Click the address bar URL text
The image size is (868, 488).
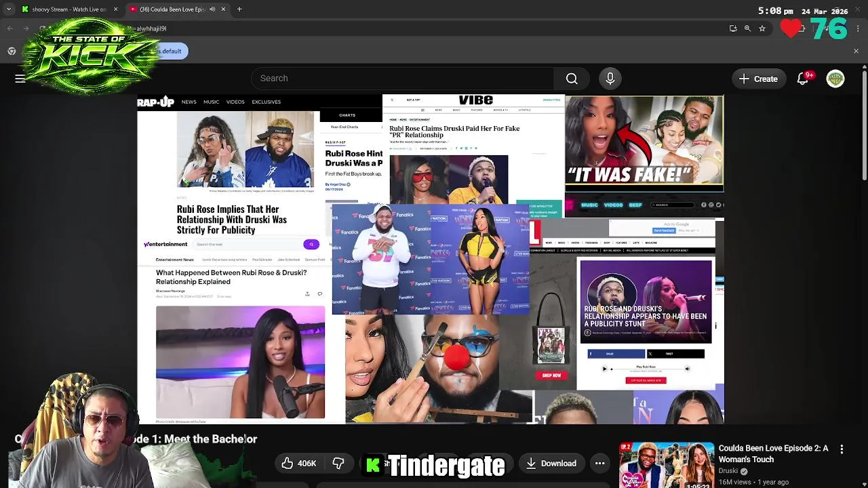tap(151, 28)
